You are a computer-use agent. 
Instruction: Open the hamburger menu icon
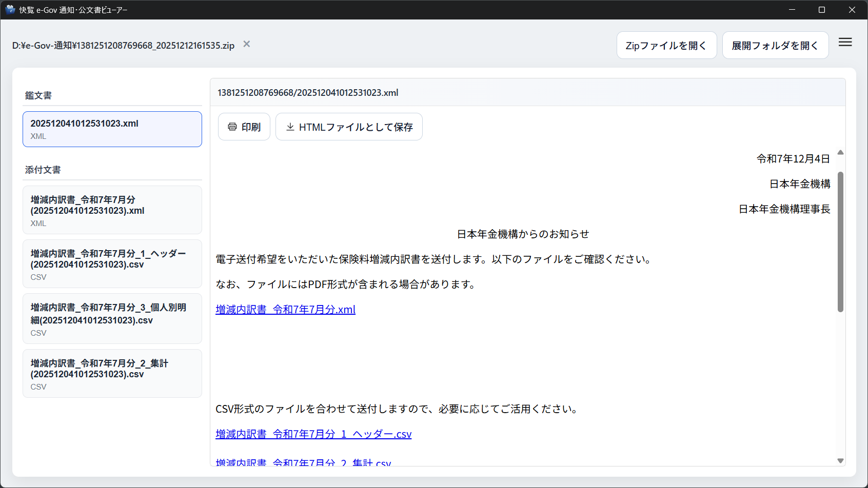(x=845, y=43)
